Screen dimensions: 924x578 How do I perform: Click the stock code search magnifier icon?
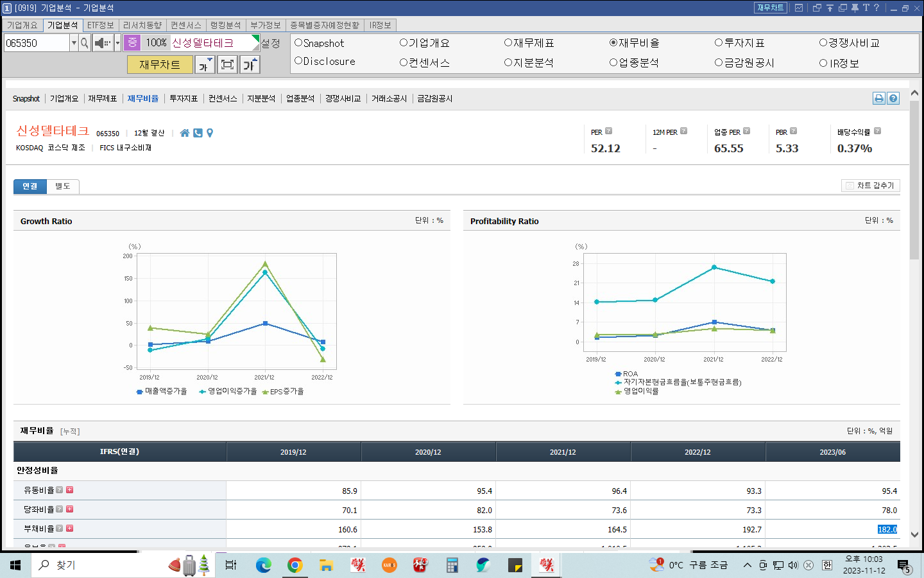point(85,43)
